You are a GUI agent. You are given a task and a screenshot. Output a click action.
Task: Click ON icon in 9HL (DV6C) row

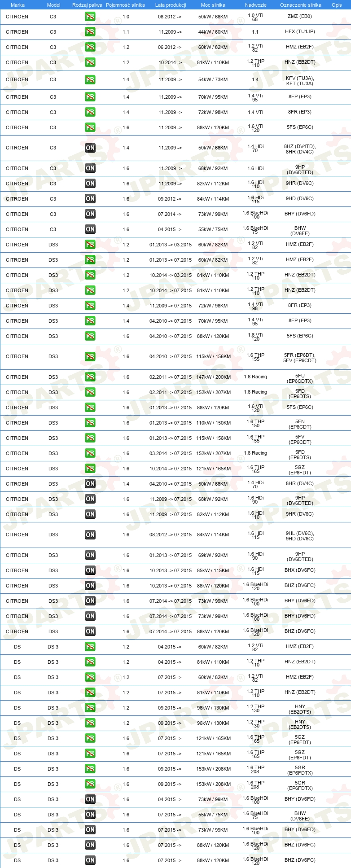[90, 535]
